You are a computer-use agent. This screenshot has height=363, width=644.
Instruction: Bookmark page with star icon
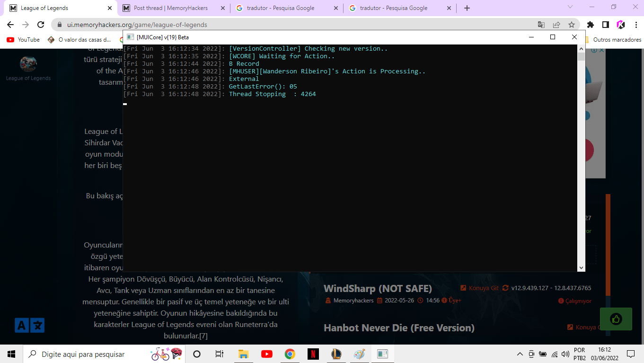pyautogui.click(x=572, y=25)
